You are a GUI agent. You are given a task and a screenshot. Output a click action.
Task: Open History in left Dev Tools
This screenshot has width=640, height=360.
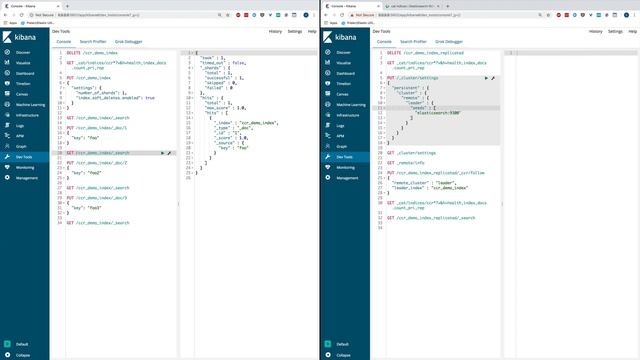275,31
